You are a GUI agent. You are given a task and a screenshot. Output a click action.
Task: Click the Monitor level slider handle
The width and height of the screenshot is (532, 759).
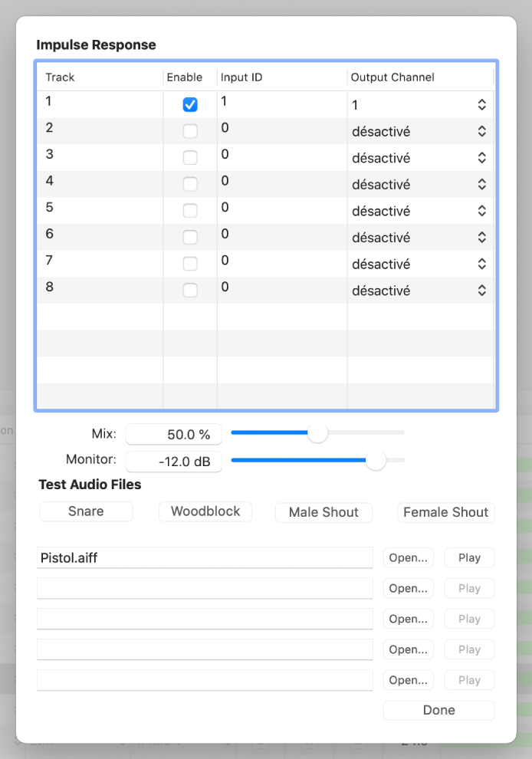click(x=376, y=460)
